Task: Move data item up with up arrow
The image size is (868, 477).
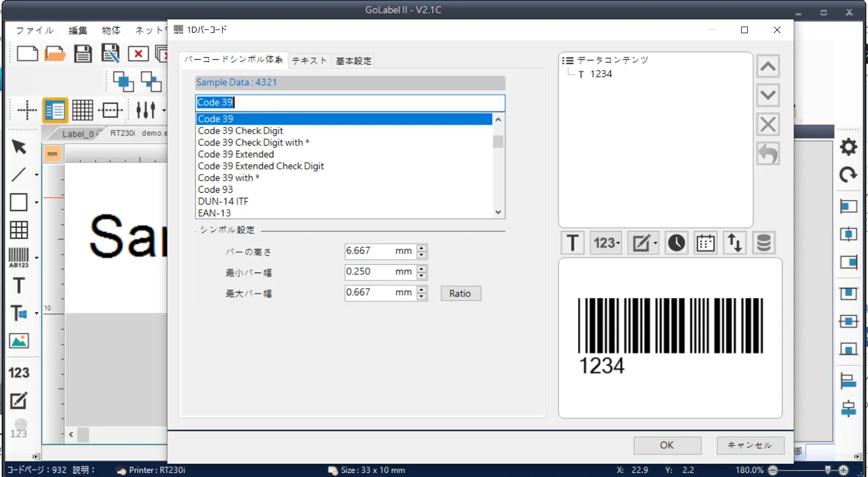Action: point(768,66)
